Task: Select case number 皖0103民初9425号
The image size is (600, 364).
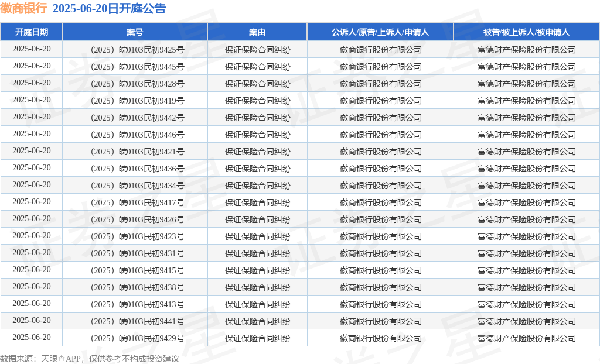Action: (x=152, y=50)
